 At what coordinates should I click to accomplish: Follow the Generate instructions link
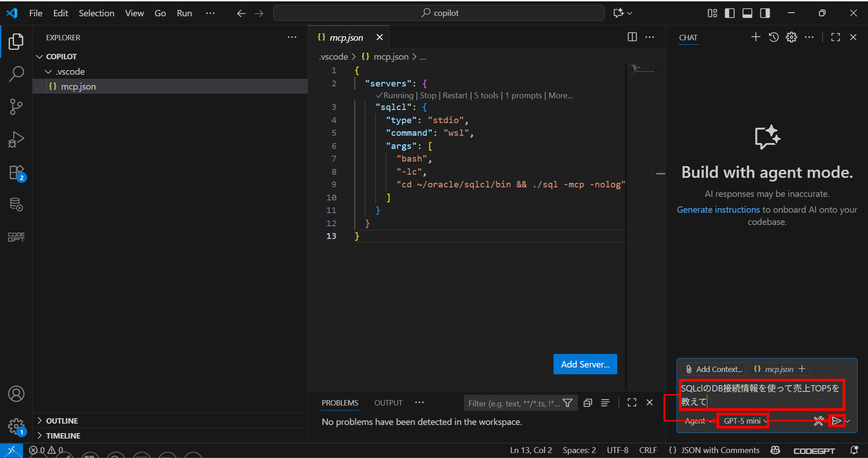point(718,210)
